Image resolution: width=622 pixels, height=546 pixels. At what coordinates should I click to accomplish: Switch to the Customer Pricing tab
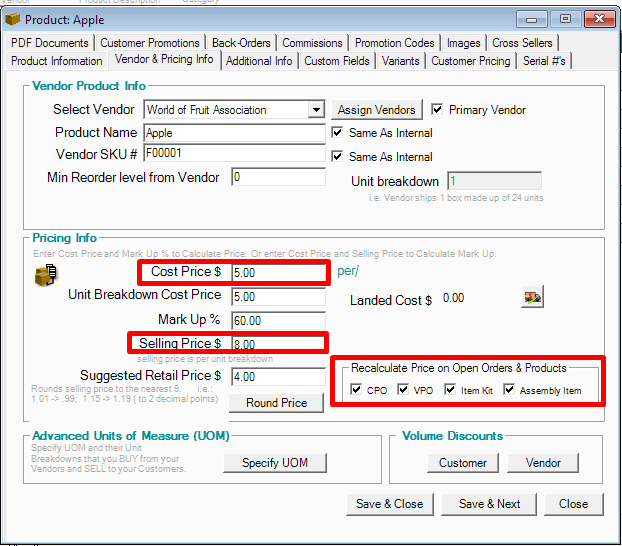pos(470,61)
